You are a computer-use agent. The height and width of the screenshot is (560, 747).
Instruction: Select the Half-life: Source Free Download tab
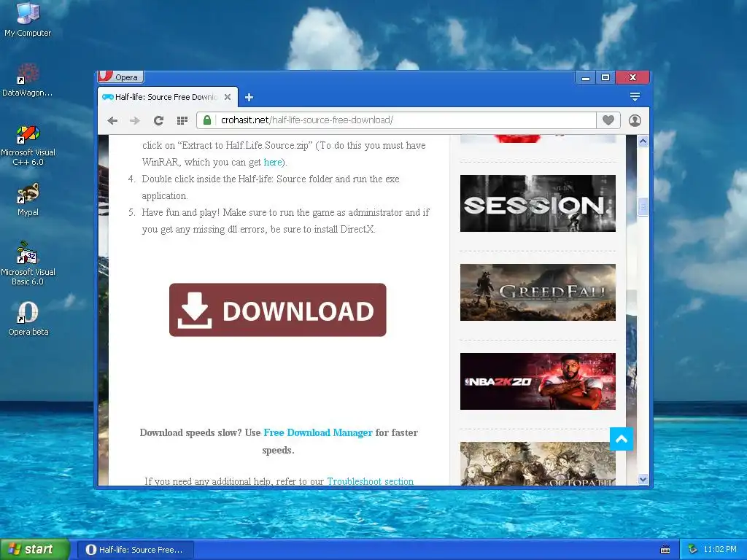pos(167,97)
